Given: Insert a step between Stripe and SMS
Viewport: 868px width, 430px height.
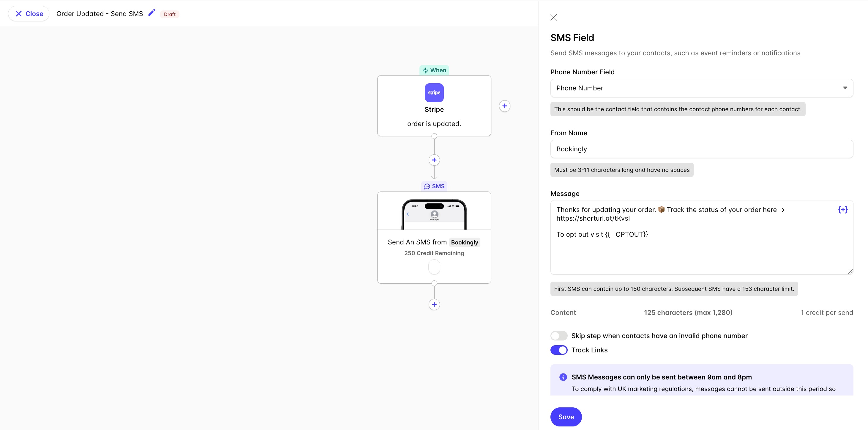Looking at the screenshot, I should [x=434, y=160].
